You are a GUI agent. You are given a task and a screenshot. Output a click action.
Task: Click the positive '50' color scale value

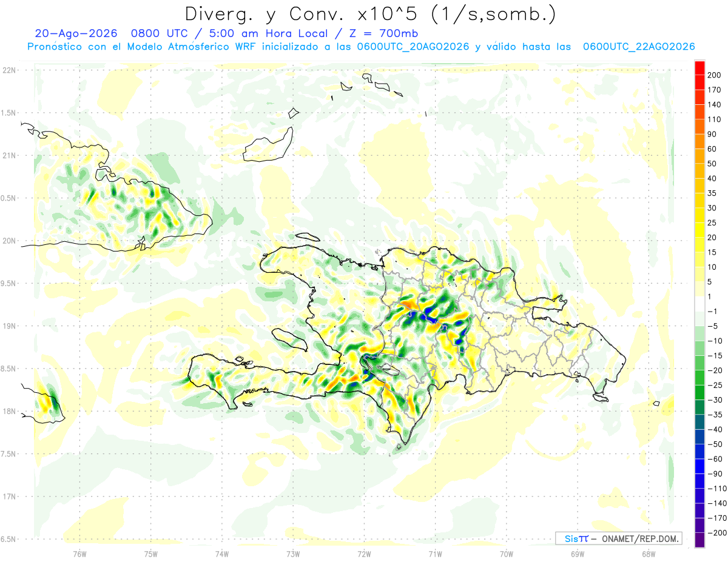pos(712,164)
